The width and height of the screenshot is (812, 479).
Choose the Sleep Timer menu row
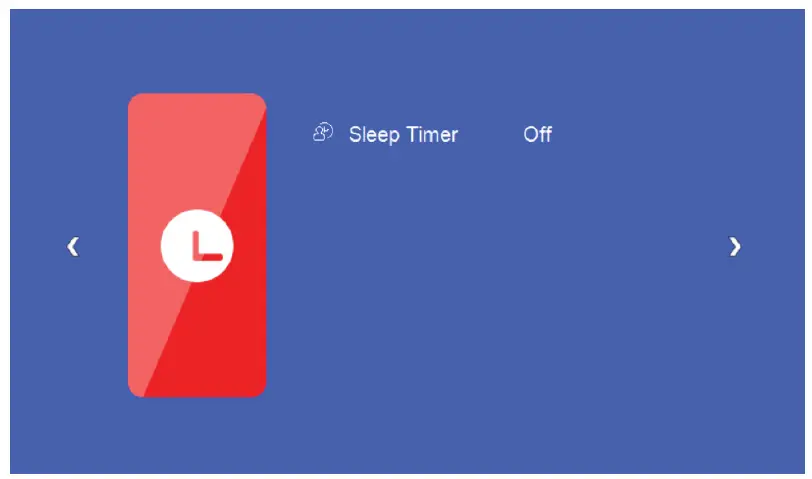pos(433,134)
